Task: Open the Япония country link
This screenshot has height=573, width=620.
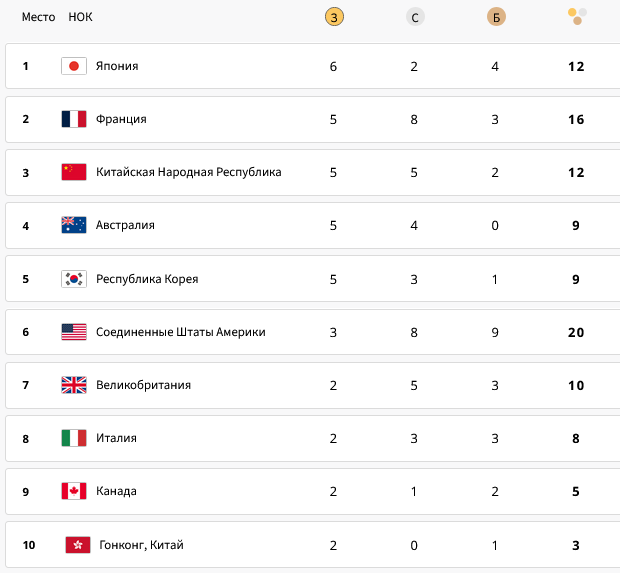Action: click(x=117, y=66)
